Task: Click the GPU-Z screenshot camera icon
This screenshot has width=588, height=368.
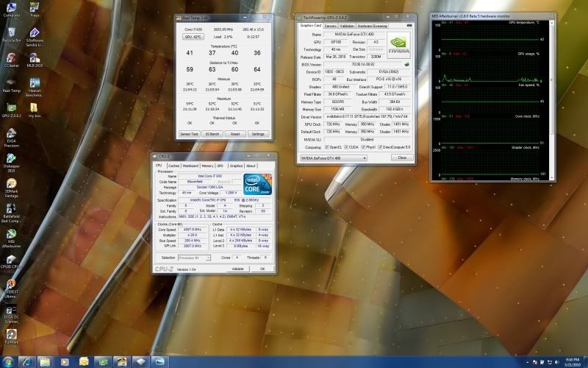Action: pyautogui.click(x=409, y=26)
